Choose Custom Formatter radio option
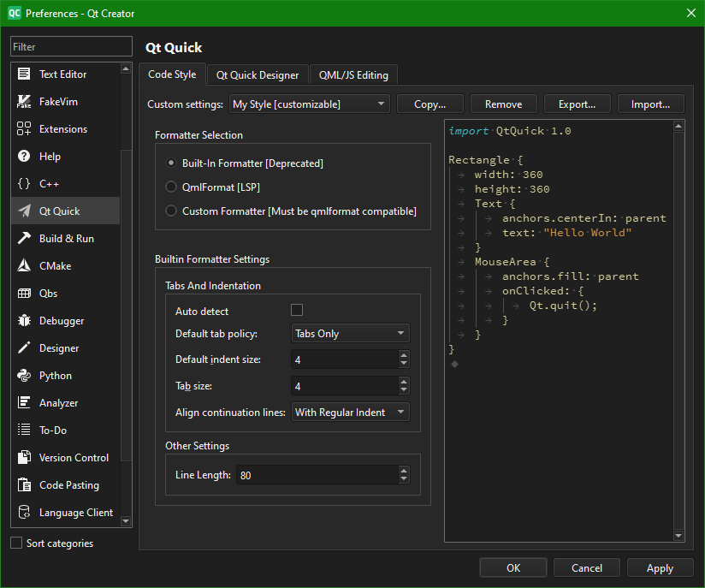This screenshot has width=705, height=588. tap(171, 211)
